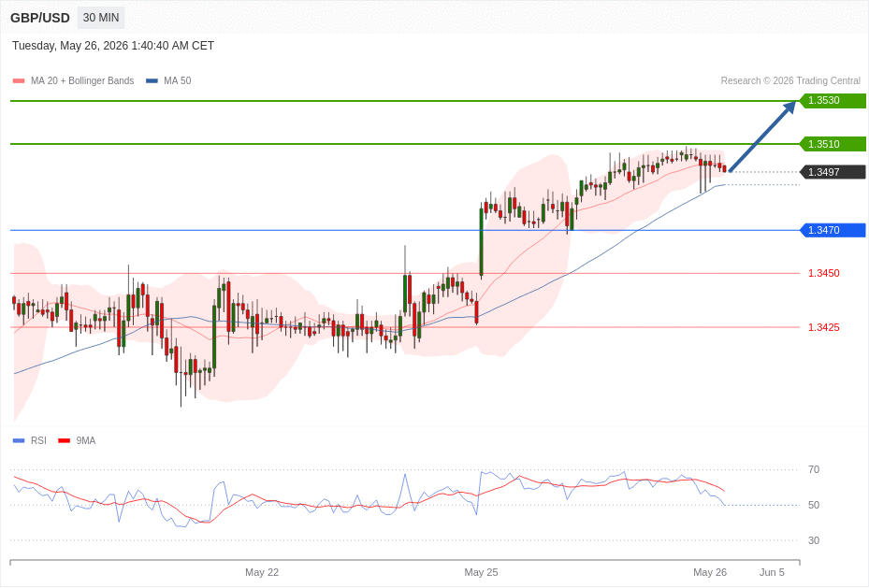This screenshot has width=869, height=588.
Task: Click the Research © 2026 Trading Central credit
Action: tap(790, 80)
